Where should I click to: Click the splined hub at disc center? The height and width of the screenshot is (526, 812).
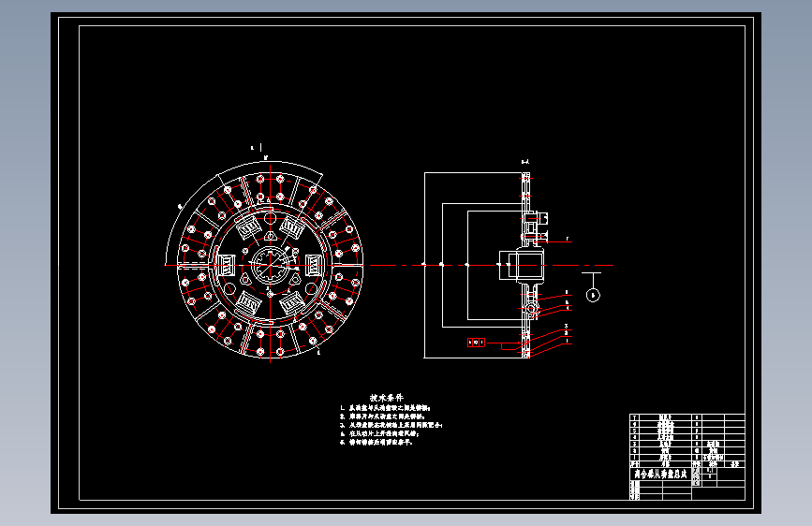point(270,265)
